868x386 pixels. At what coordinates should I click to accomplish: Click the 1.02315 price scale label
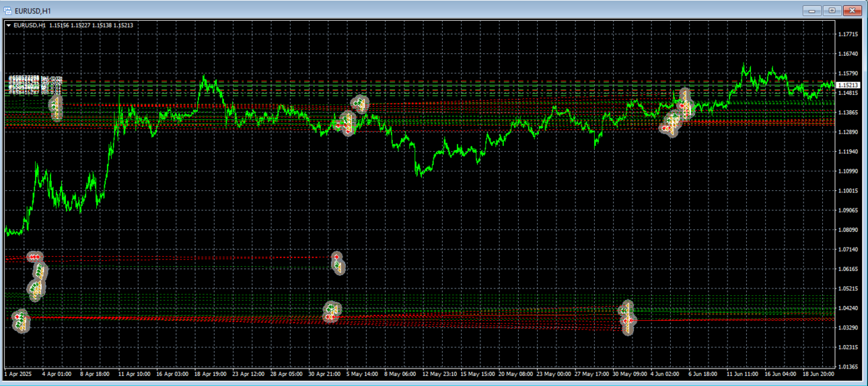tap(849, 347)
